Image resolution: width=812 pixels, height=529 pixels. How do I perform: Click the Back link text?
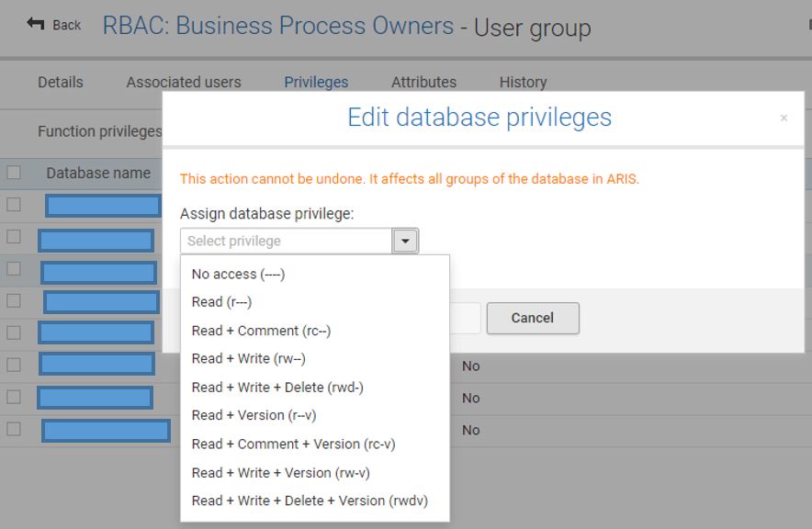67,25
